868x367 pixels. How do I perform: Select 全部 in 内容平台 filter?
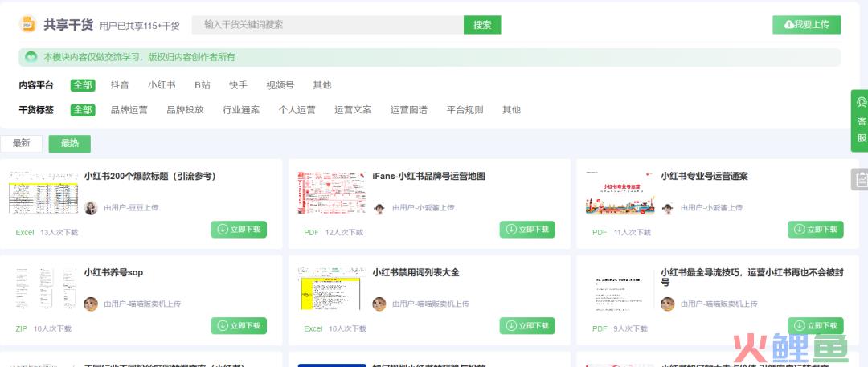[x=83, y=85]
